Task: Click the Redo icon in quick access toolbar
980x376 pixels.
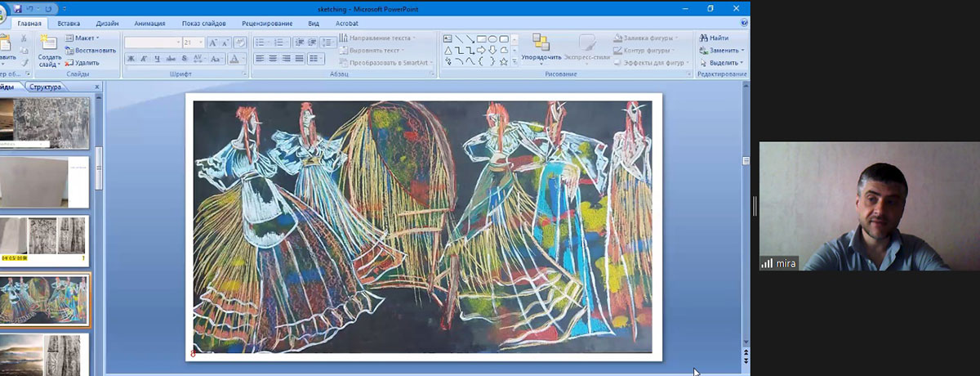Action: 48,9
